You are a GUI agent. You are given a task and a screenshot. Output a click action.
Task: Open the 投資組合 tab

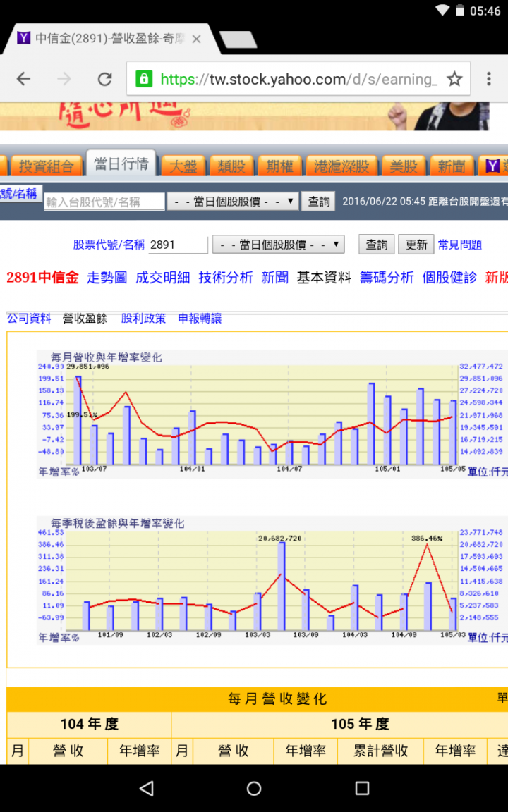[46, 166]
